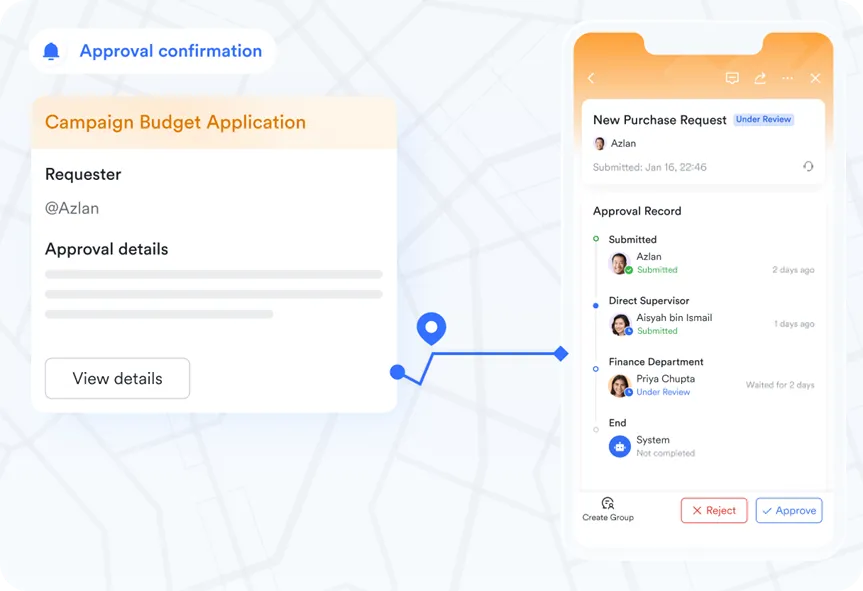Click the New Purchase Request title
Screen dimensions: 863x591
pos(659,120)
